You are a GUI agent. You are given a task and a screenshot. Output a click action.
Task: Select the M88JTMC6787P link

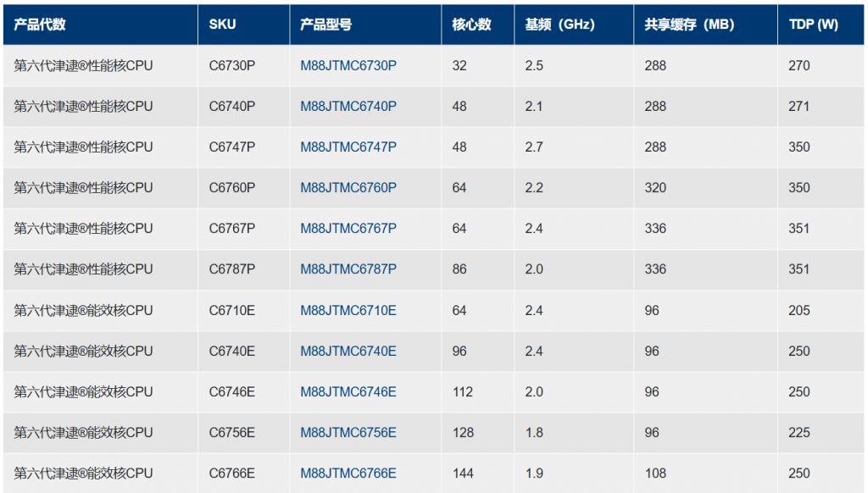(x=348, y=269)
